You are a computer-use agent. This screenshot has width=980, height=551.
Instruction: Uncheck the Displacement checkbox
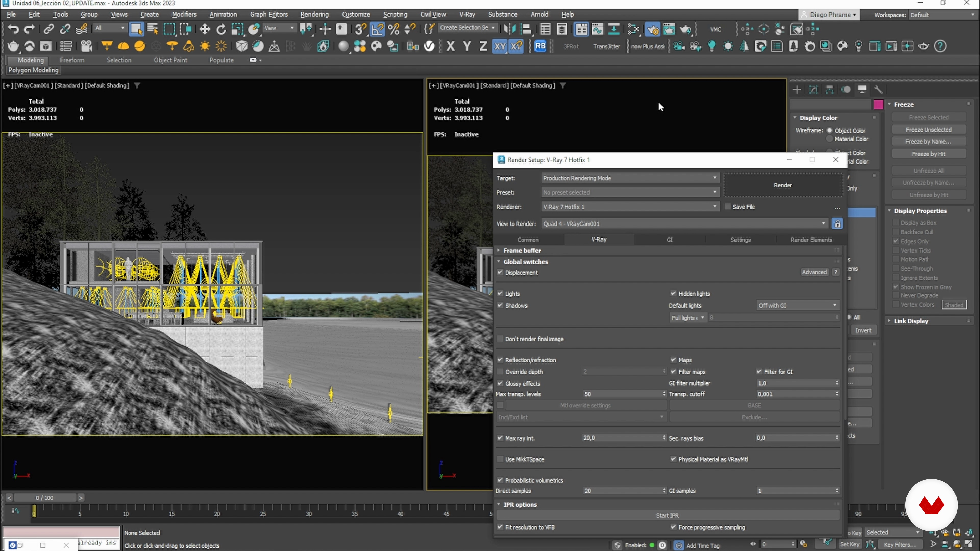[500, 273]
